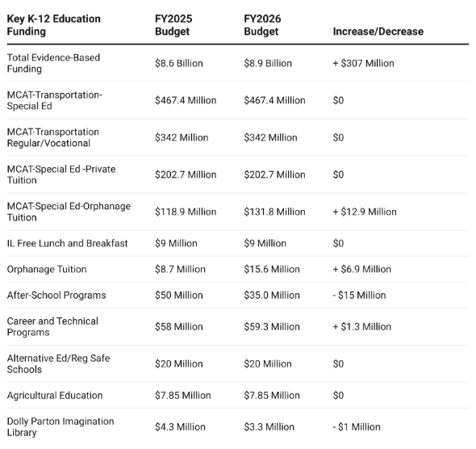This screenshot has height=449, width=476.
Task: Click the $342 Million FY2025 cell
Action: pyautogui.click(x=182, y=137)
